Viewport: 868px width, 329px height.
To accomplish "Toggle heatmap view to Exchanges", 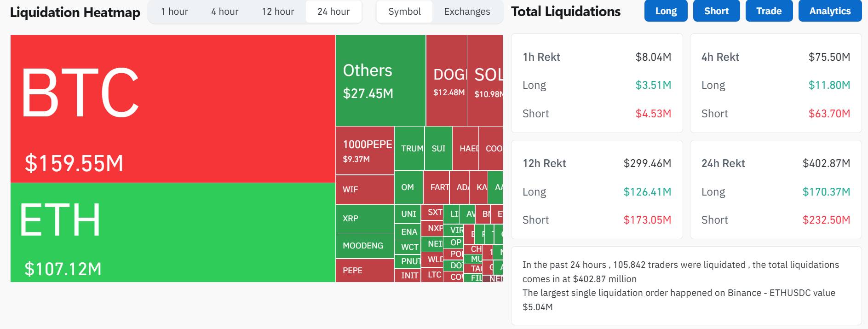I will (x=467, y=12).
